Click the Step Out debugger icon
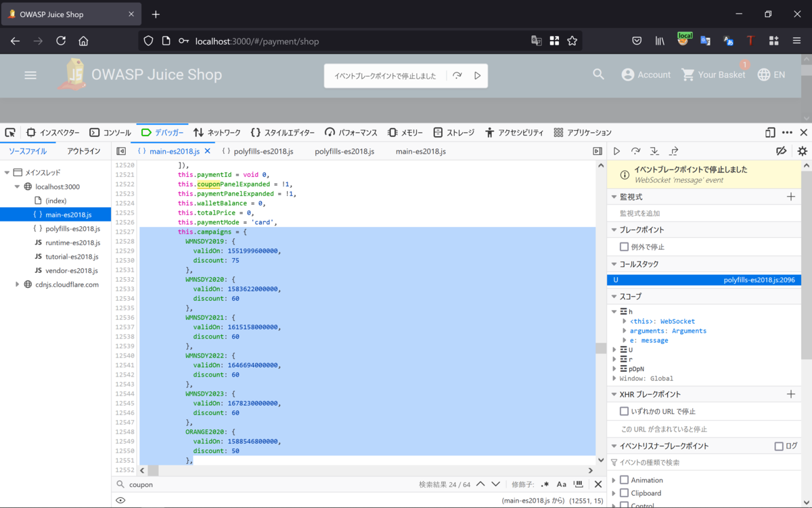Screen dimensions: 812x508 click(x=674, y=151)
